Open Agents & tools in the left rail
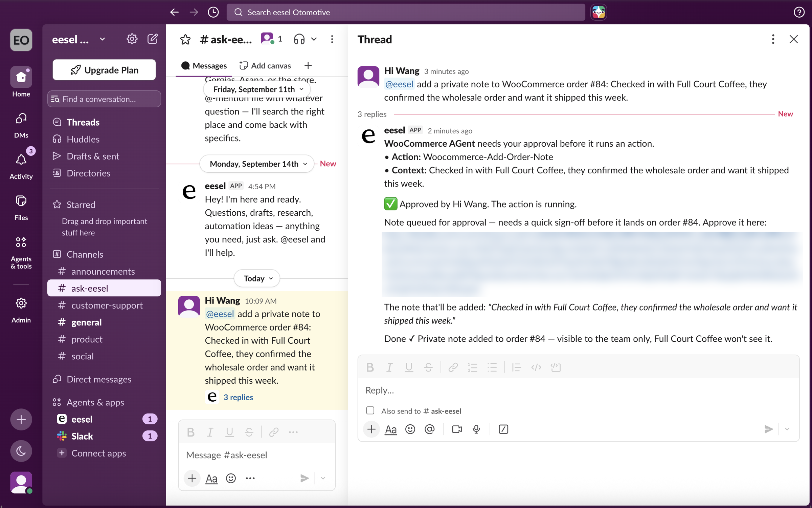This screenshot has height=508, width=812. (21, 252)
